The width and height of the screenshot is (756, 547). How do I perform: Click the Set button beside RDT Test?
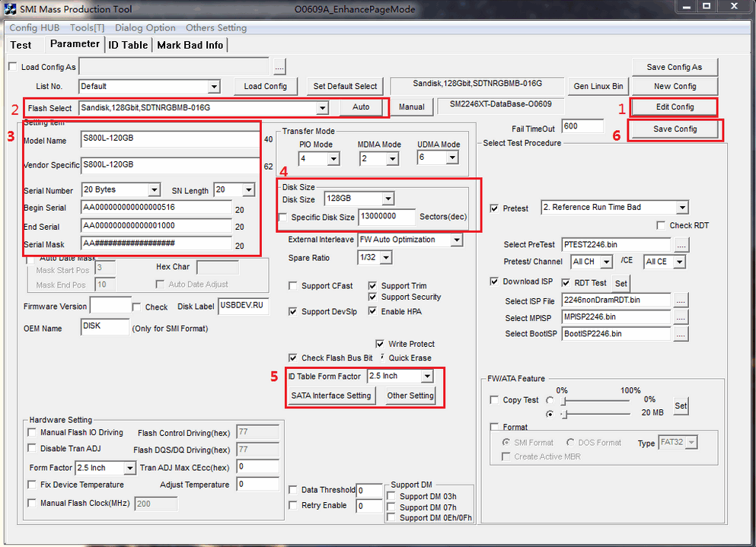tap(621, 283)
